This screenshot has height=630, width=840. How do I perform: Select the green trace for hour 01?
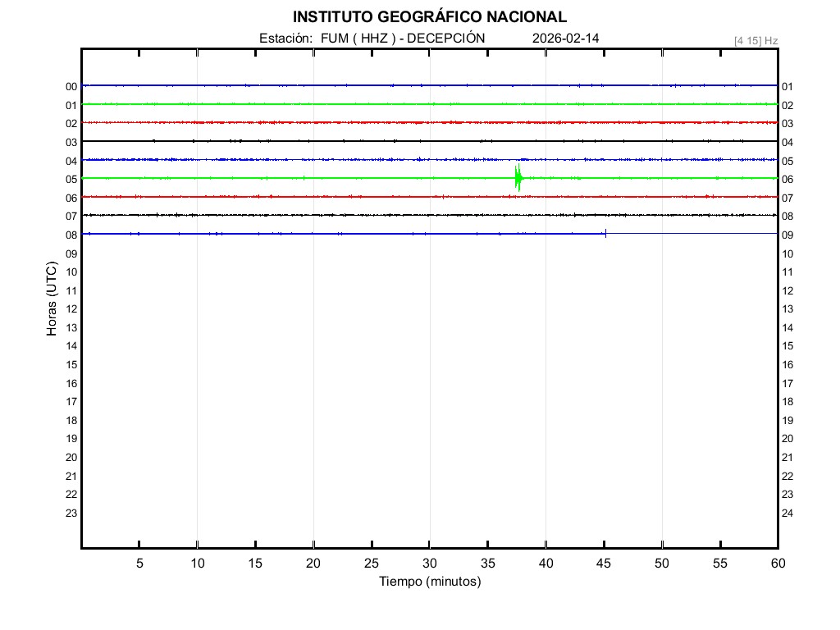pyautogui.click(x=328, y=104)
